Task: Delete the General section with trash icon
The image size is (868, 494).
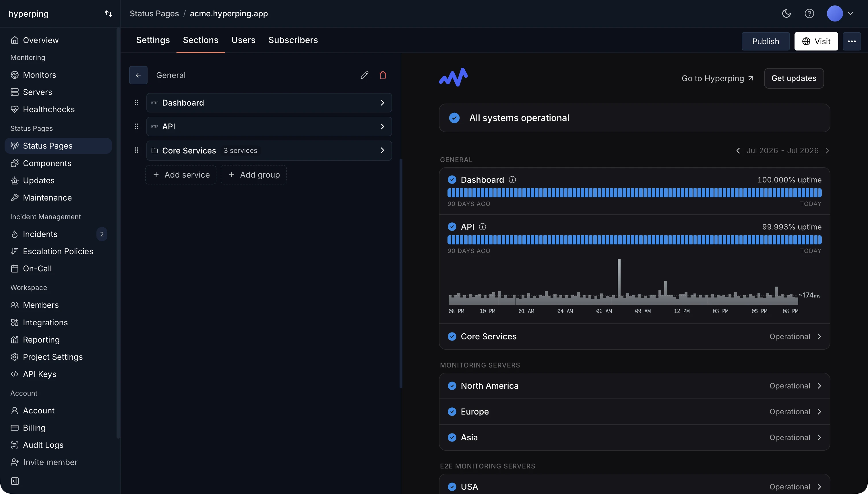Action: pos(383,75)
